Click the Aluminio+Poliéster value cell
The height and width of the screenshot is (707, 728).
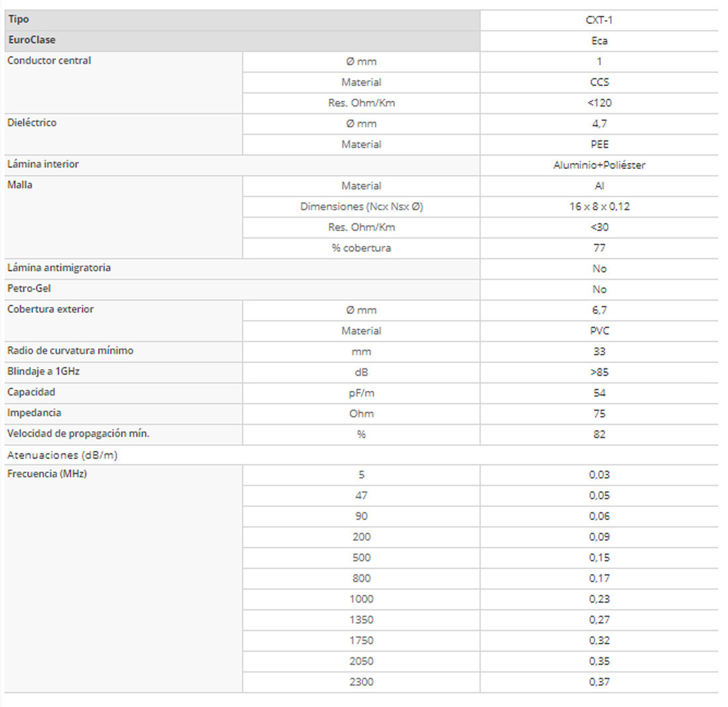tap(599, 165)
